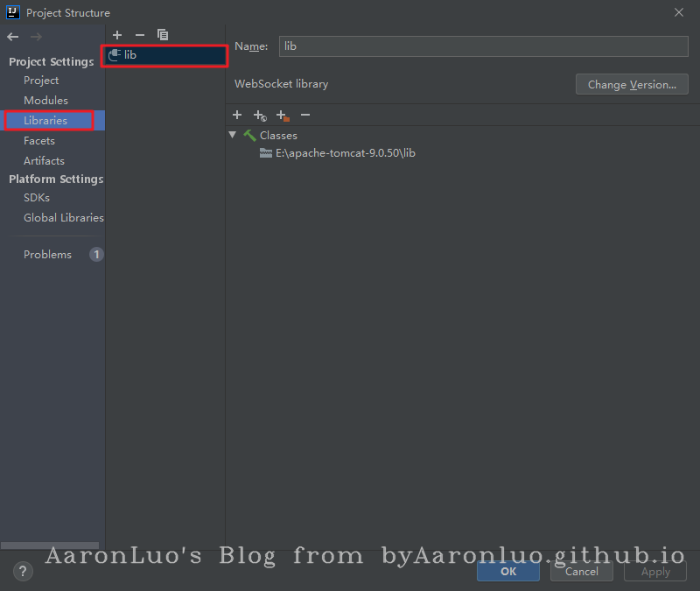Copy the selected library
700x591 pixels.
click(x=163, y=35)
